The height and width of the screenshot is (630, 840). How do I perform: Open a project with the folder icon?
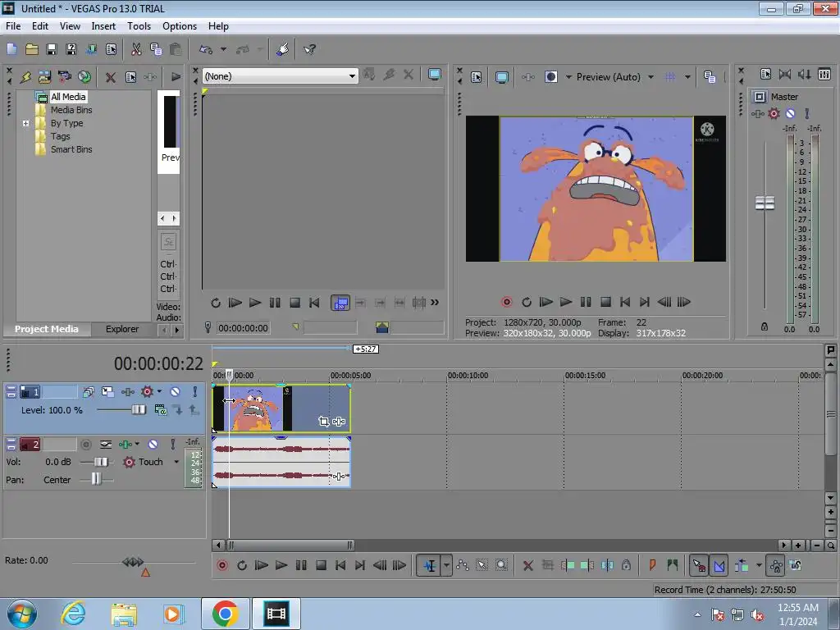[32, 49]
